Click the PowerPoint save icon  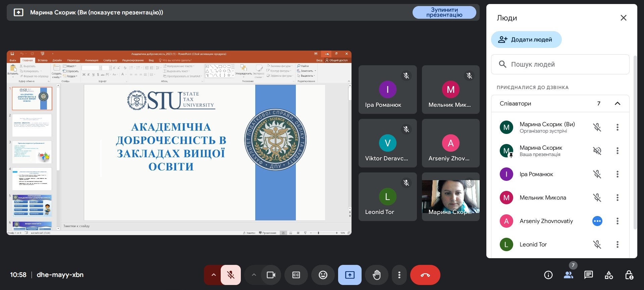pyautogui.click(x=12, y=54)
